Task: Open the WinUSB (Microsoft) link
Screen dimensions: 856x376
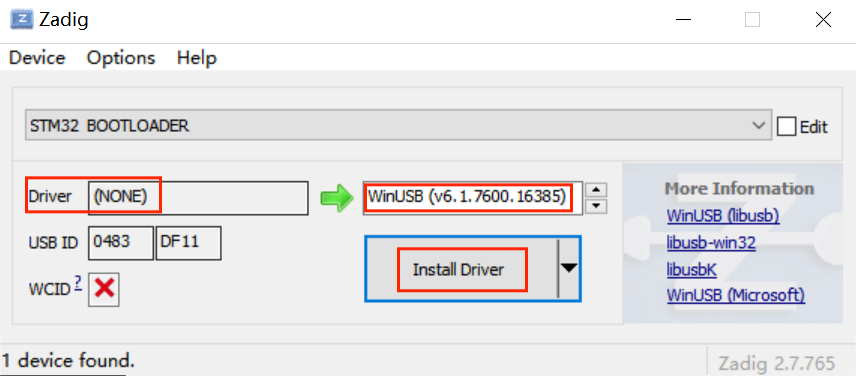Action: (735, 295)
